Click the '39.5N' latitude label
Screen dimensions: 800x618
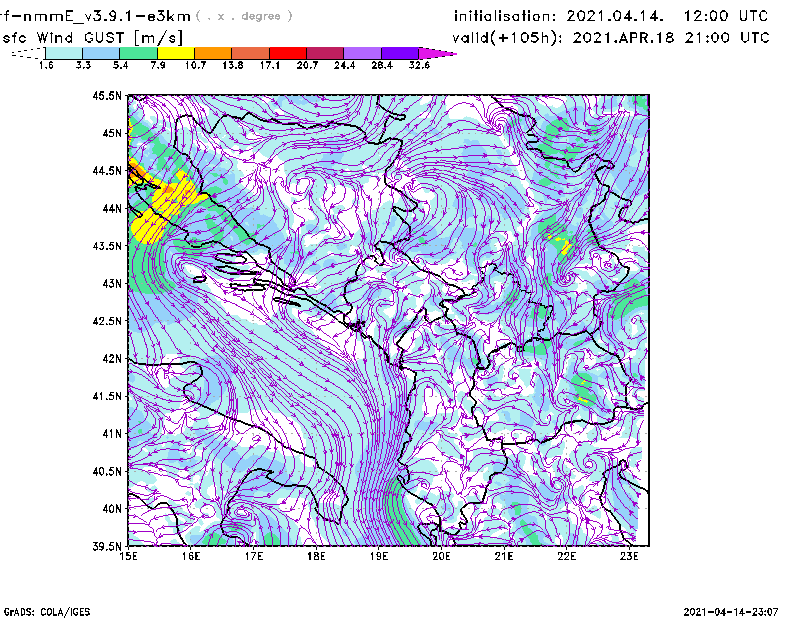pos(107,547)
